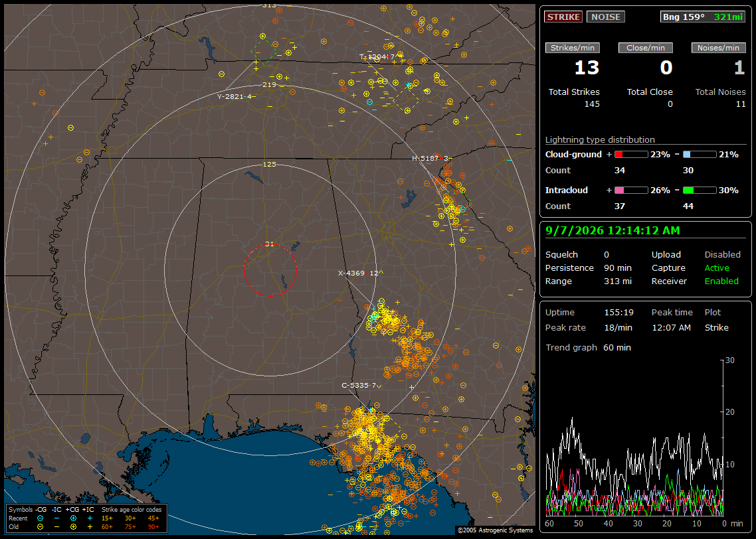Image resolution: width=756 pixels, height=539 pixels.
Task: Click the Close/min header button
Action: pos(646,48)
